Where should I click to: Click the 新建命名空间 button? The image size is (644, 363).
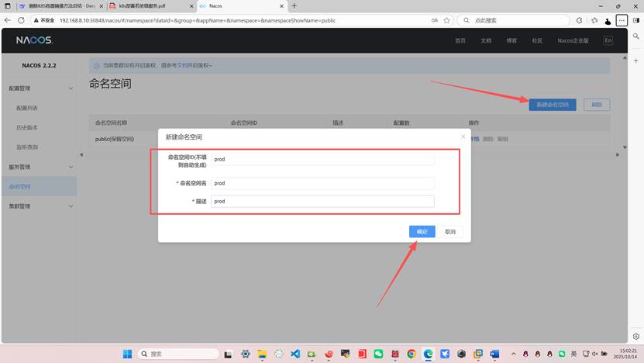[x=553, y=105]
